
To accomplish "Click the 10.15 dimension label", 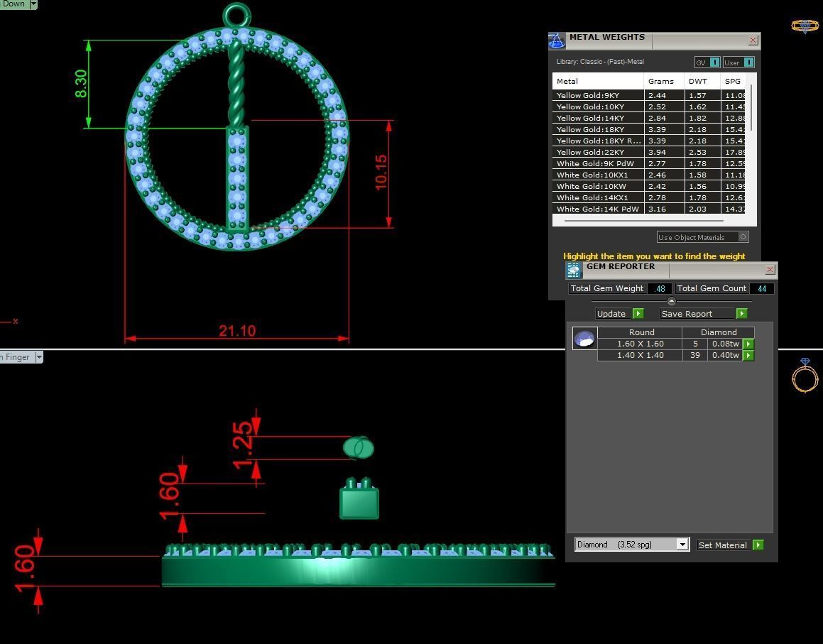I will coord(381,172).
